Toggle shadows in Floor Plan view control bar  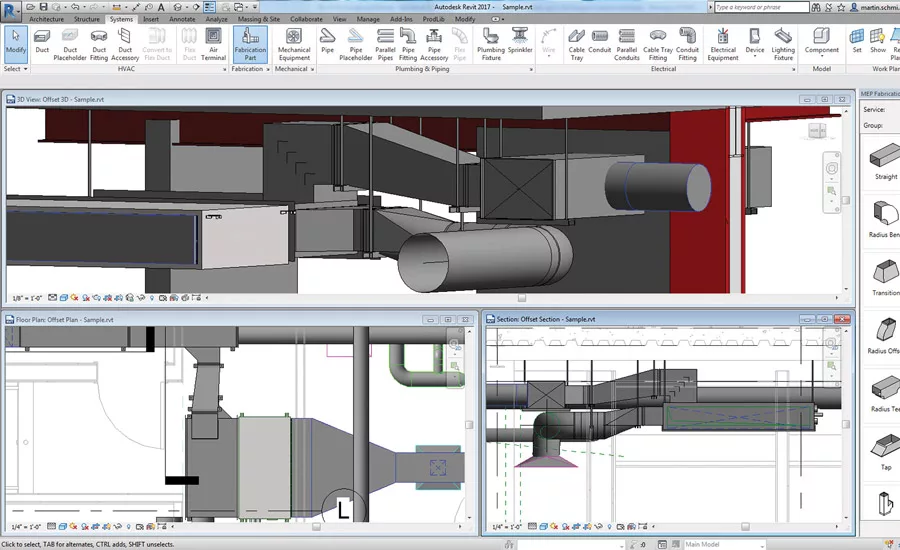click(x=85, y=526)
